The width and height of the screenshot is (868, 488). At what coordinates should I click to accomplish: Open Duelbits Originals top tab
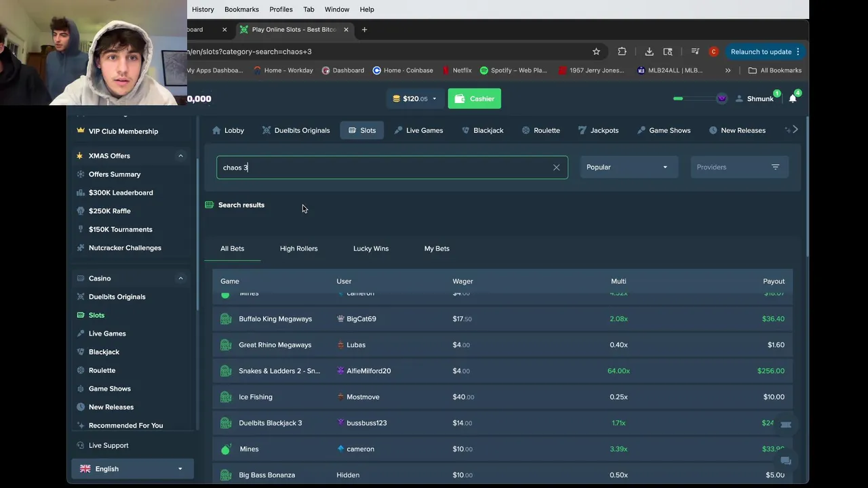(x=296, y=130)
